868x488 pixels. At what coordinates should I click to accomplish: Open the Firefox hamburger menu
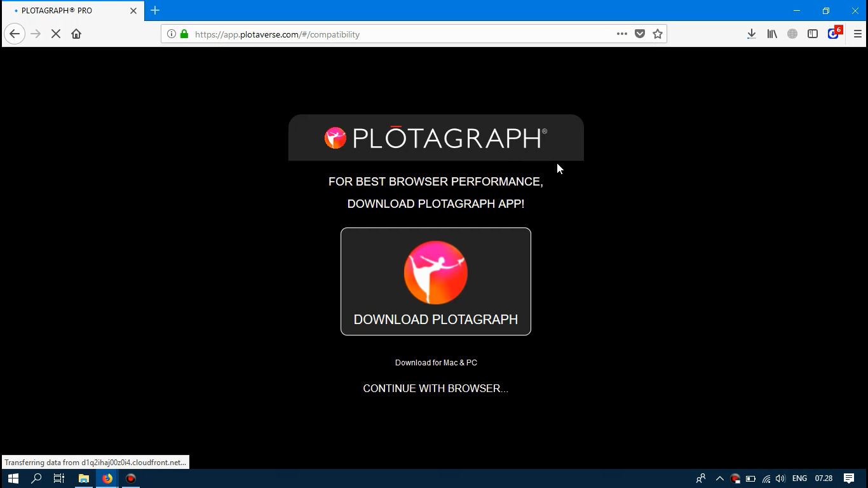tap(858, 34)
